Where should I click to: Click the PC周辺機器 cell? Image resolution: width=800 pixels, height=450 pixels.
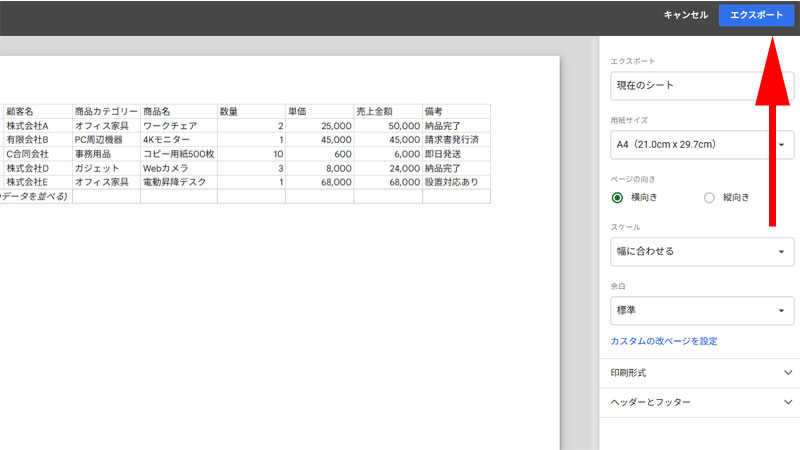pos(106,140)
